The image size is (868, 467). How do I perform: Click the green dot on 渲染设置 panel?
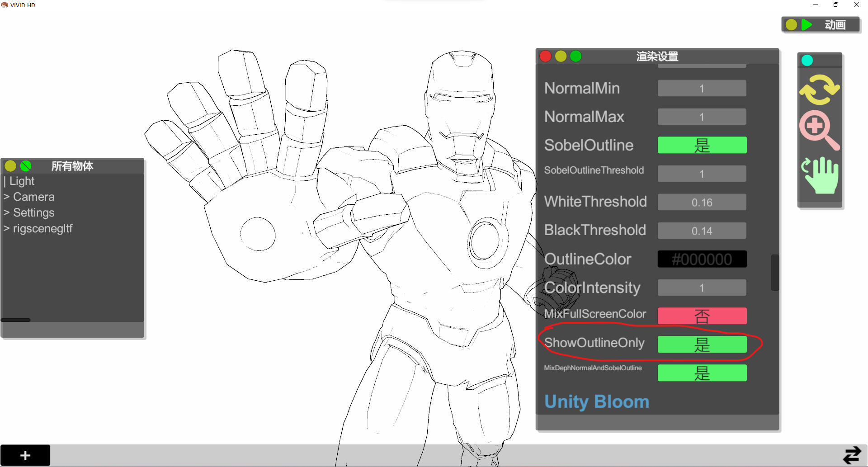(x=576, y=56)
